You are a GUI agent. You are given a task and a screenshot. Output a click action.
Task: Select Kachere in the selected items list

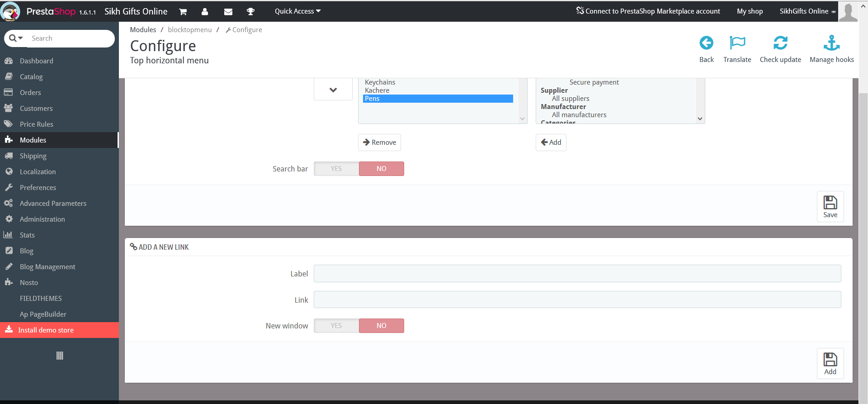[x=377, y=90]
